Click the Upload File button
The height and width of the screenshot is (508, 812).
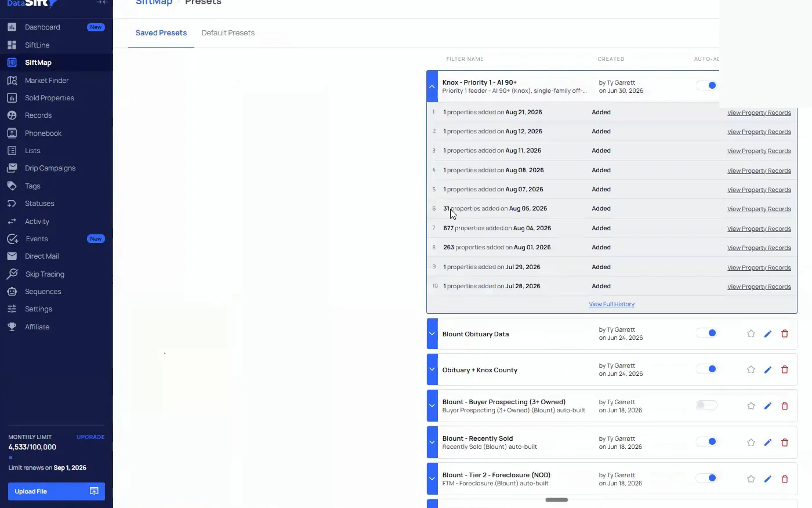pyautogui.click(x=56, y=491)
